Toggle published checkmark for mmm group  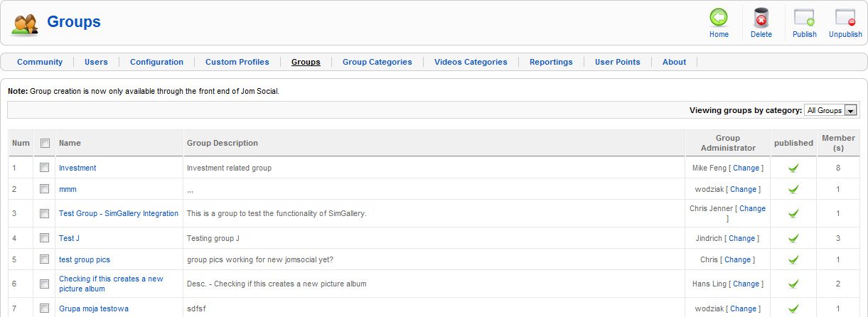tap(793, 189)
